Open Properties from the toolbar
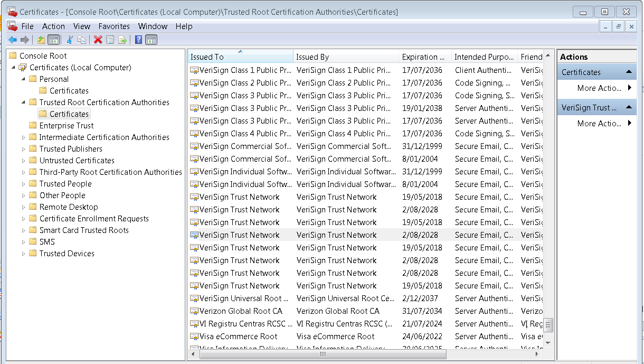Image resolution: width=644 pixels, height=364 pixels. (110, 40)
